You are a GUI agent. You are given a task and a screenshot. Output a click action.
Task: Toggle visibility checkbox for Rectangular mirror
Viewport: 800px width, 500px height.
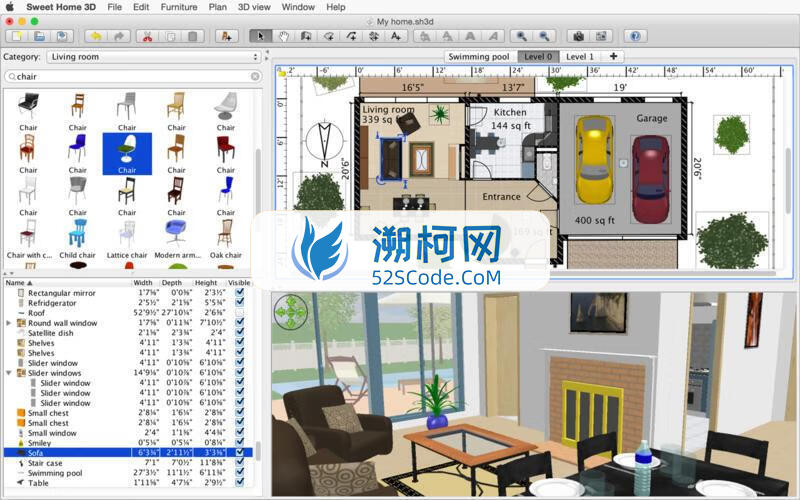(x=239, y=292)
